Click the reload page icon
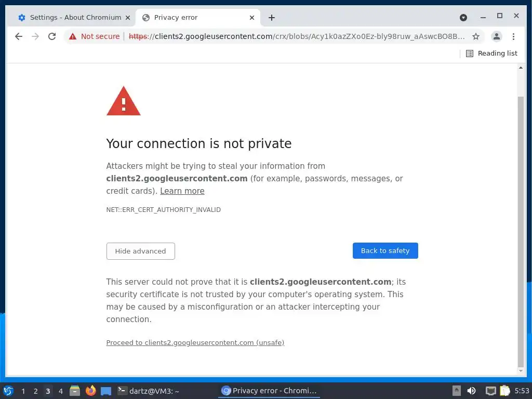The image size is (532, 399). pyautogui.click(x=52, y=36)
